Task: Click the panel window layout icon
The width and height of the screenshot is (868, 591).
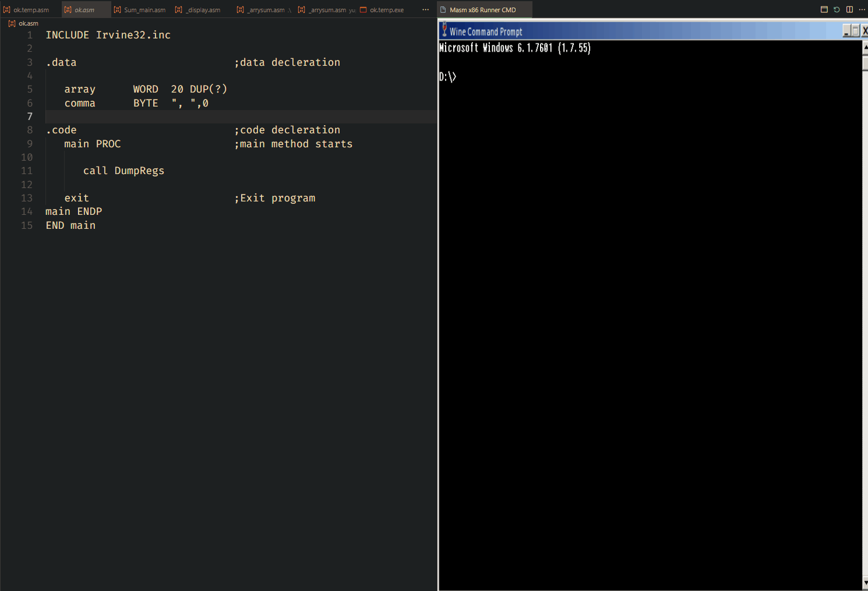Action: click(x=824, y=9)
